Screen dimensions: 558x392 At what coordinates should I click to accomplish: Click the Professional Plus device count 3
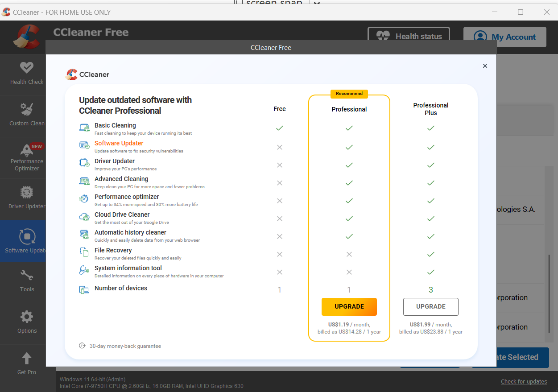431,290
